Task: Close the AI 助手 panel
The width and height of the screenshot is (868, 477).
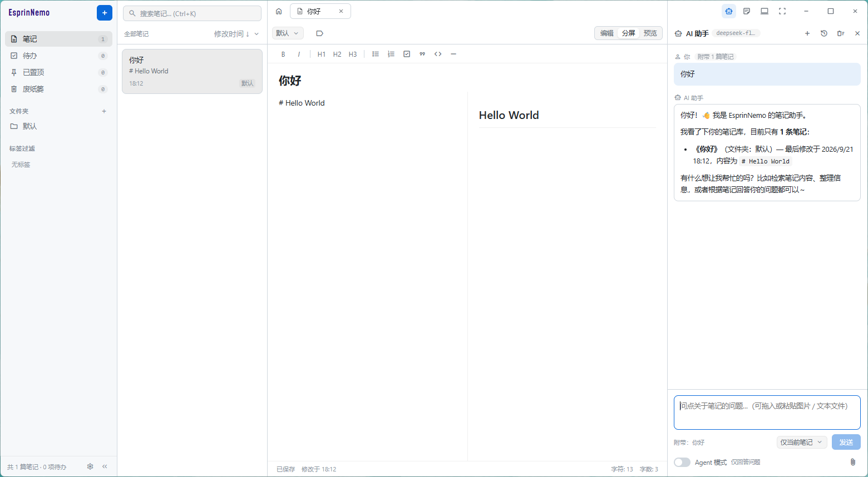Action: tap(857, 33)
